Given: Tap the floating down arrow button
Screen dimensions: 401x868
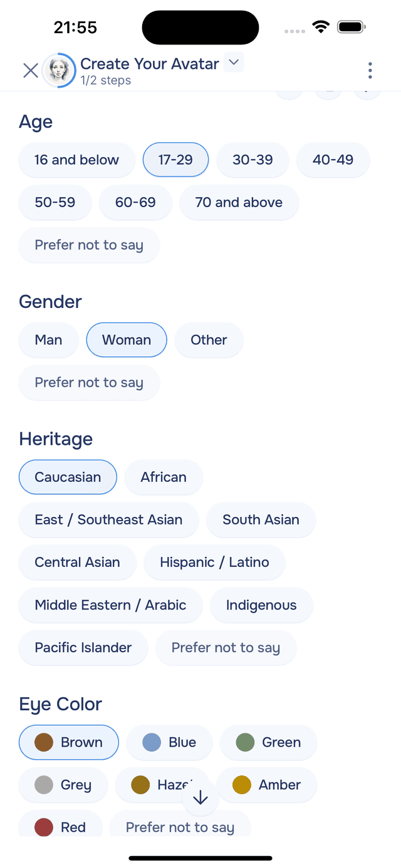Looking at the screenshot, I should [200, 797].
